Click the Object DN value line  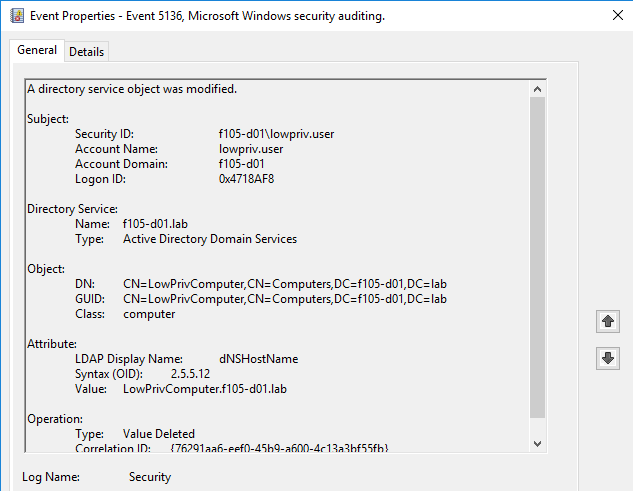click(285, 284)
